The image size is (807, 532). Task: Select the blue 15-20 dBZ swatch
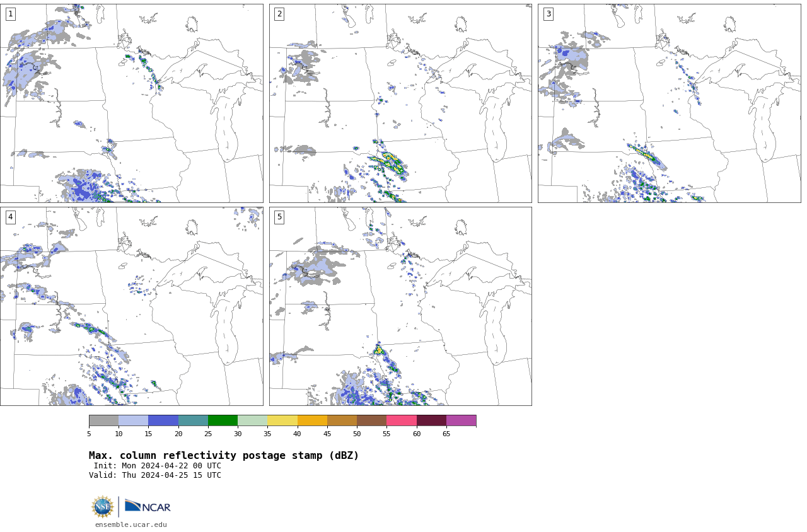point(163,420)
